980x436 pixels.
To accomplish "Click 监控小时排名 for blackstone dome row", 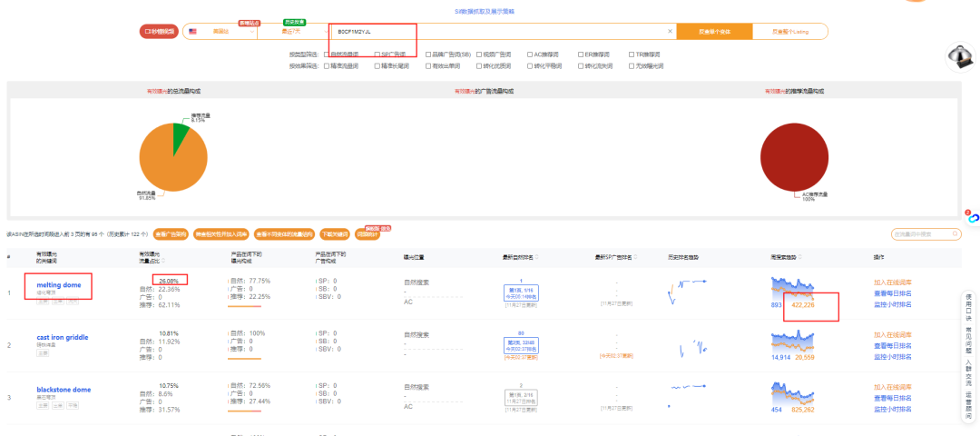I will point(893,409).
